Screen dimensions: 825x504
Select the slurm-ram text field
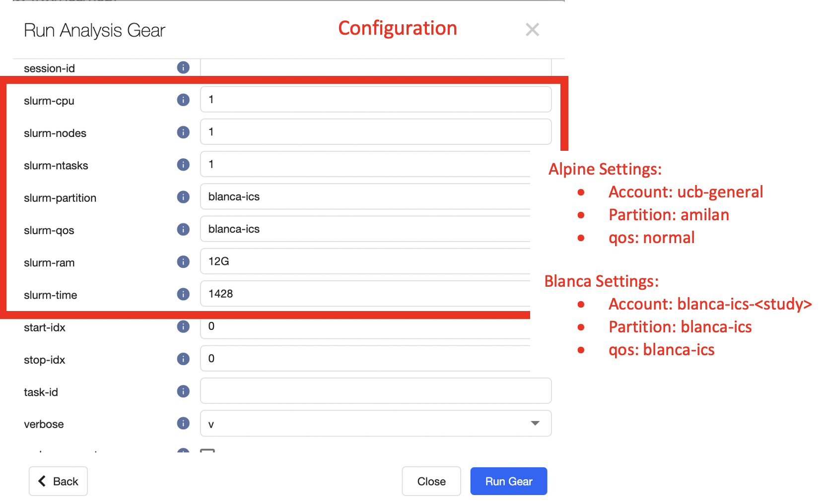(365, 261)
